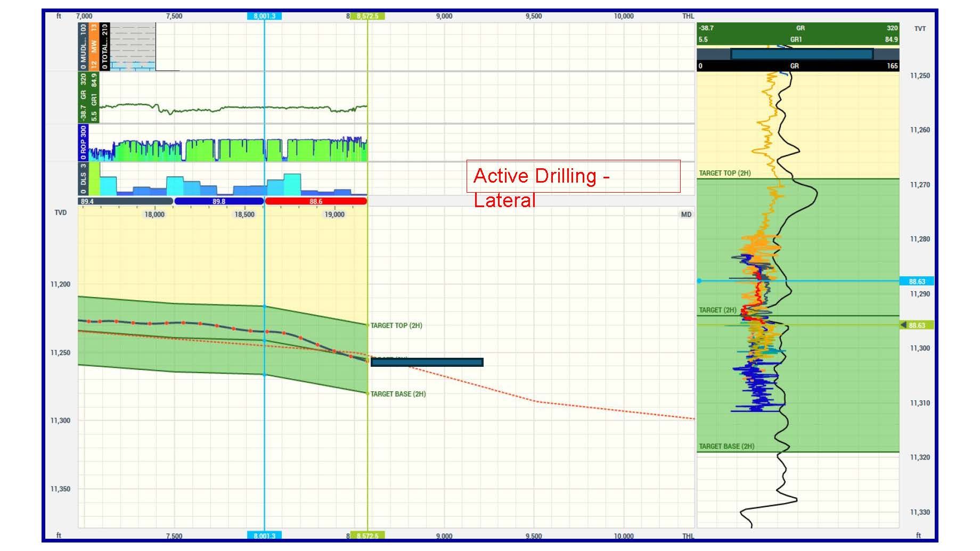980x551 pixels.
Task: Click the Active Drilling - Lateral text box
Action: tap(573, 176)
